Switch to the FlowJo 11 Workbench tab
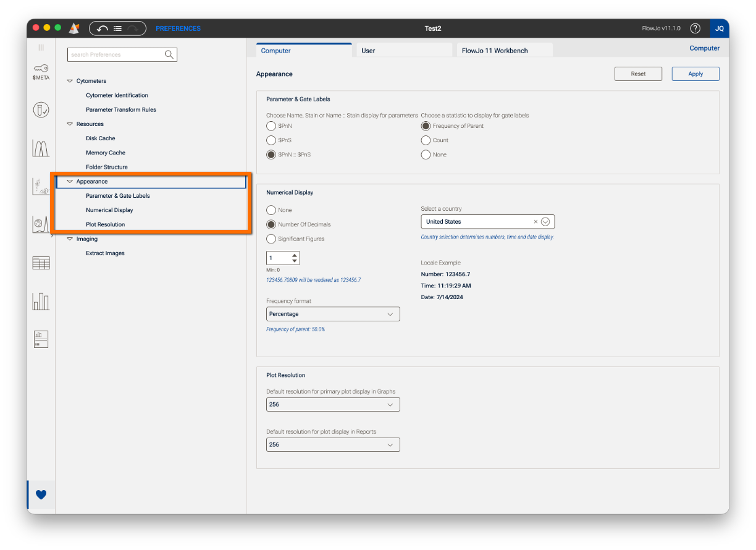 [x=503, y=51]
